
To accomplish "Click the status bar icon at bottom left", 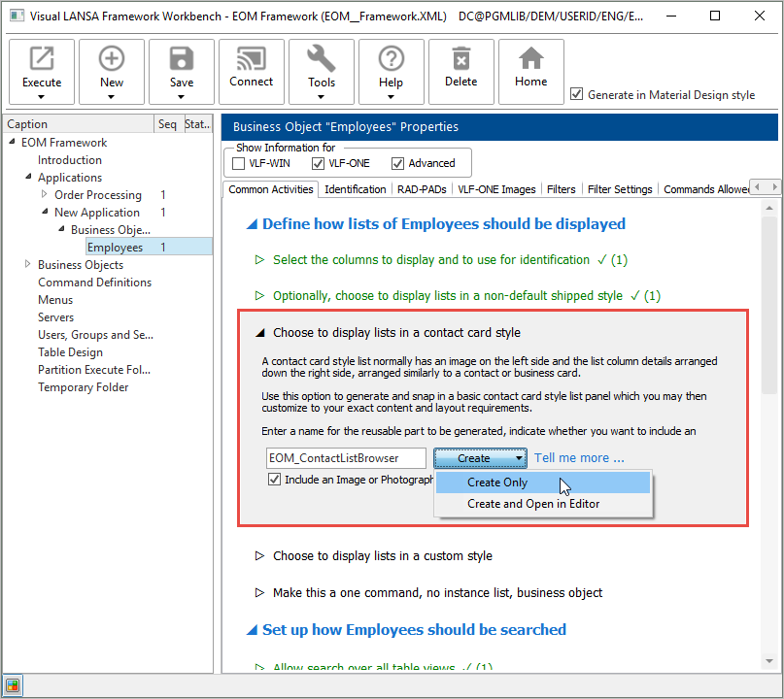I will 13,685.
